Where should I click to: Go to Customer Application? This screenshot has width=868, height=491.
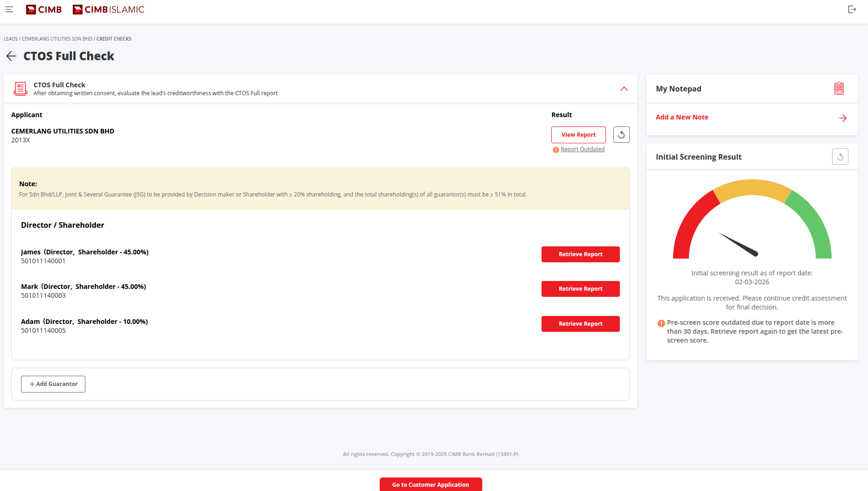tap(431, 484)
